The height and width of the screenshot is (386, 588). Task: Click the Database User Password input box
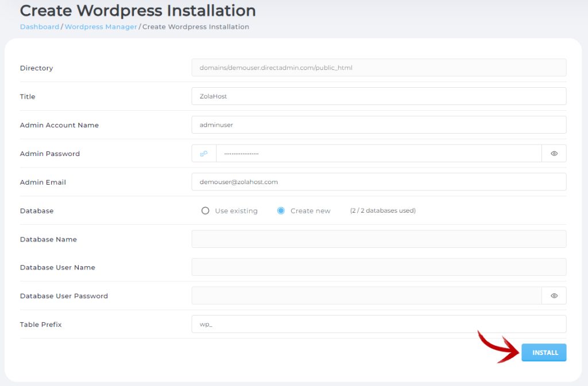pos(367,295)
